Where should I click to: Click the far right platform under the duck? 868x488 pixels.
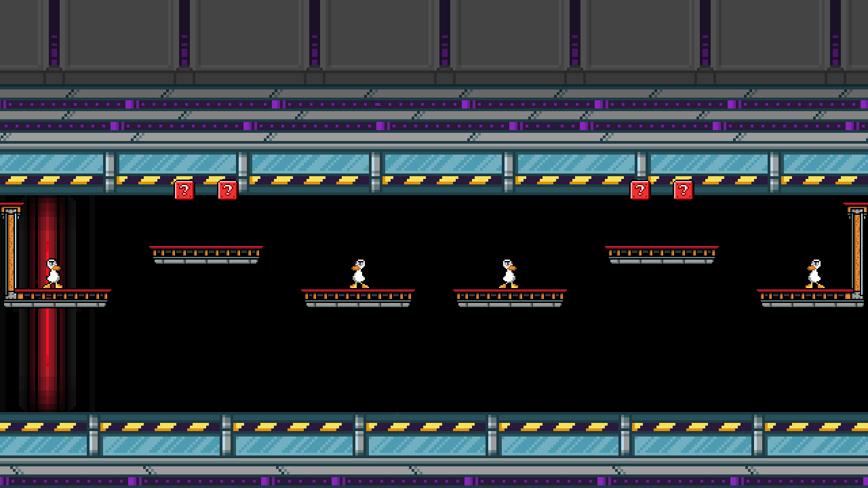pyautogui.click(x=811, y=298)
